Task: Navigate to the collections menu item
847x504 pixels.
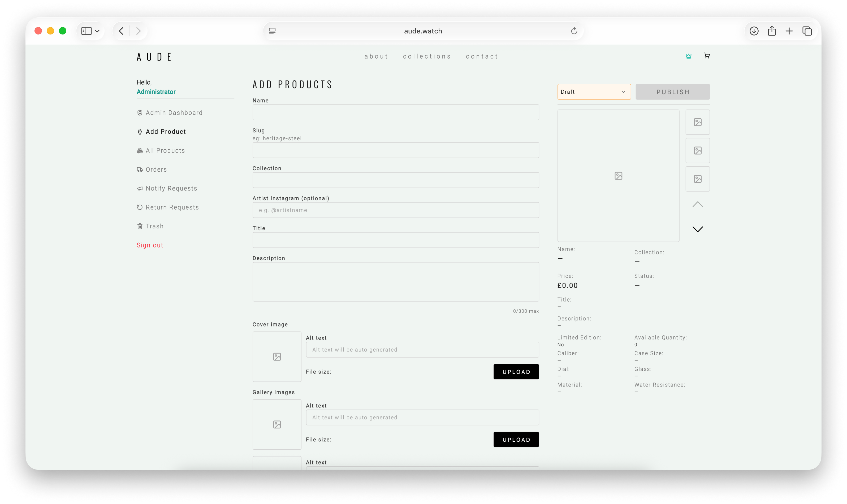Action: pos(427,56)
